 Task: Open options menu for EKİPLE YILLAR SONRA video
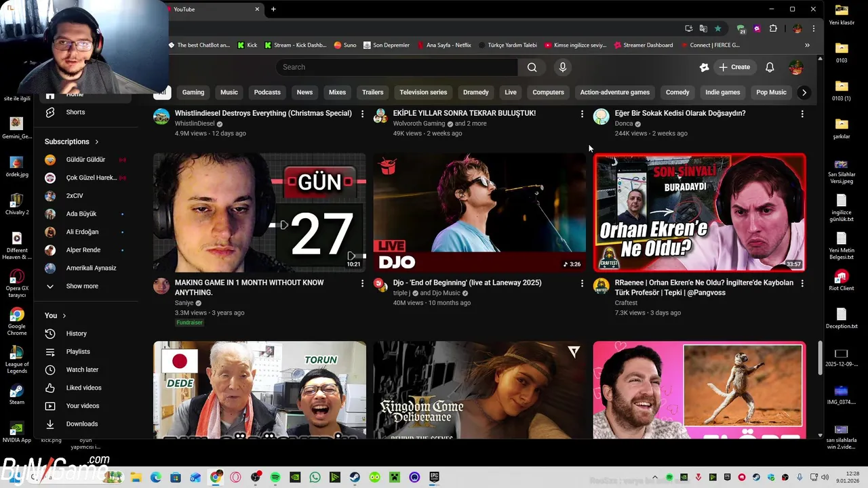click(582, 114)
